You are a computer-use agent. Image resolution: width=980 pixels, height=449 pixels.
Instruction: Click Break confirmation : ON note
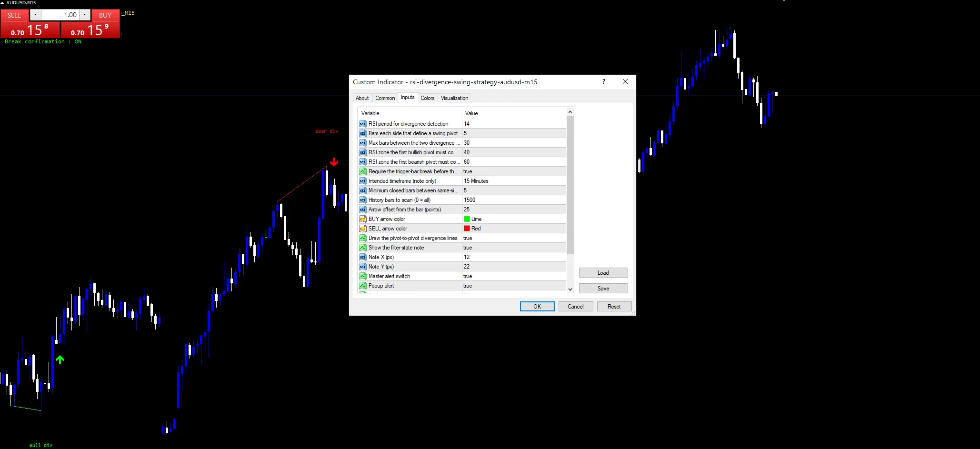coord(43,42)
